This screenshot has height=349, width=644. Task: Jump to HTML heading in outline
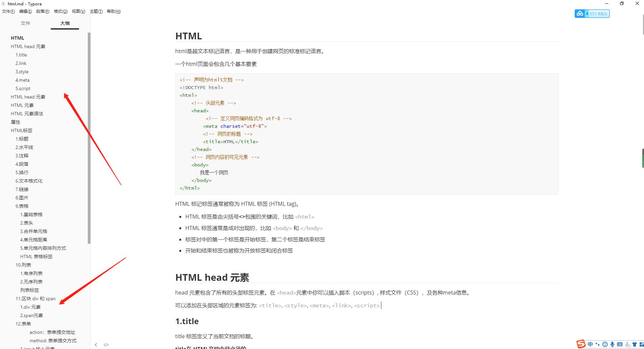click(17, 38)
